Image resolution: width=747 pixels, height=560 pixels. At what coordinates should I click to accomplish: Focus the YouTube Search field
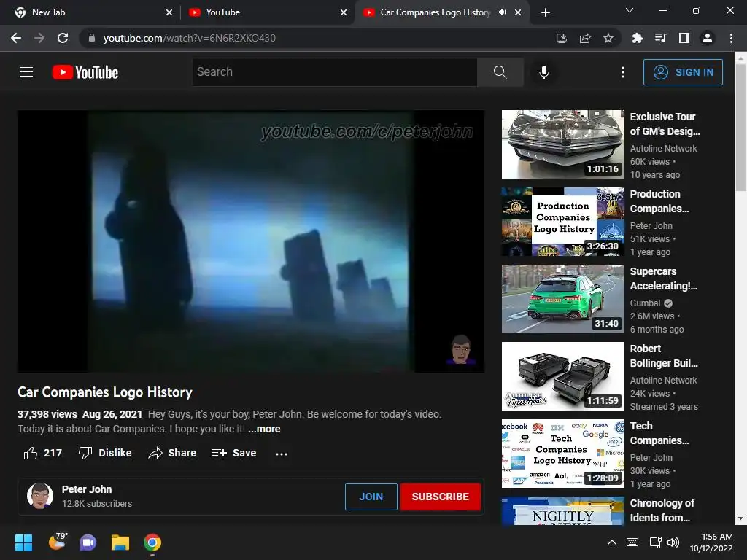pos(335,72)
